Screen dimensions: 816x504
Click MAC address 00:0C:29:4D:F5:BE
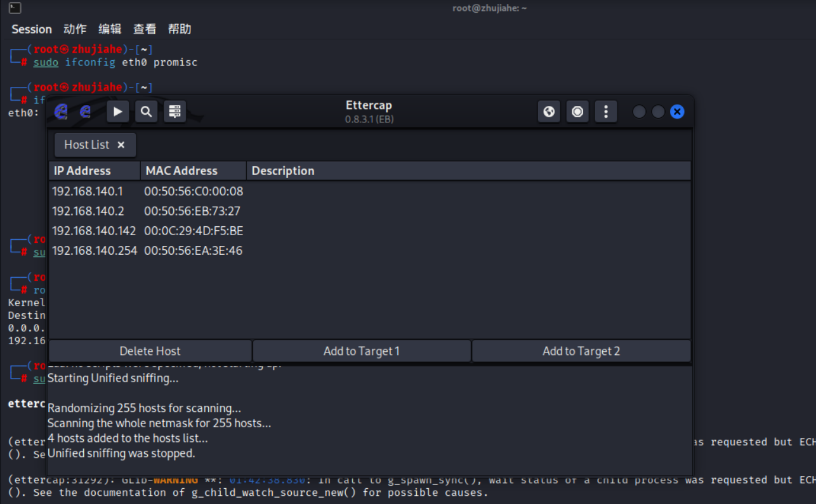tap(194, 231)
